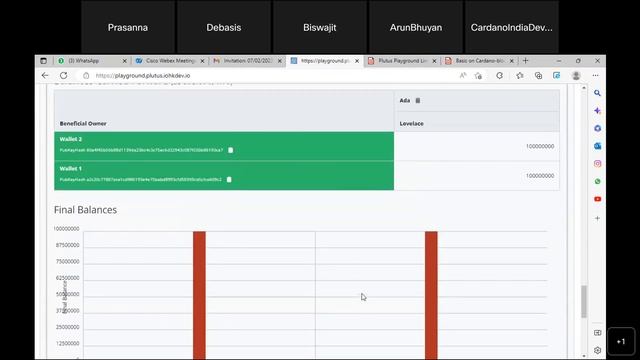Viewport: 640px width, 360px height.
Task: Add this page to favorites star-plus icon
Action: pyautogui.click(x=478, y=76)
